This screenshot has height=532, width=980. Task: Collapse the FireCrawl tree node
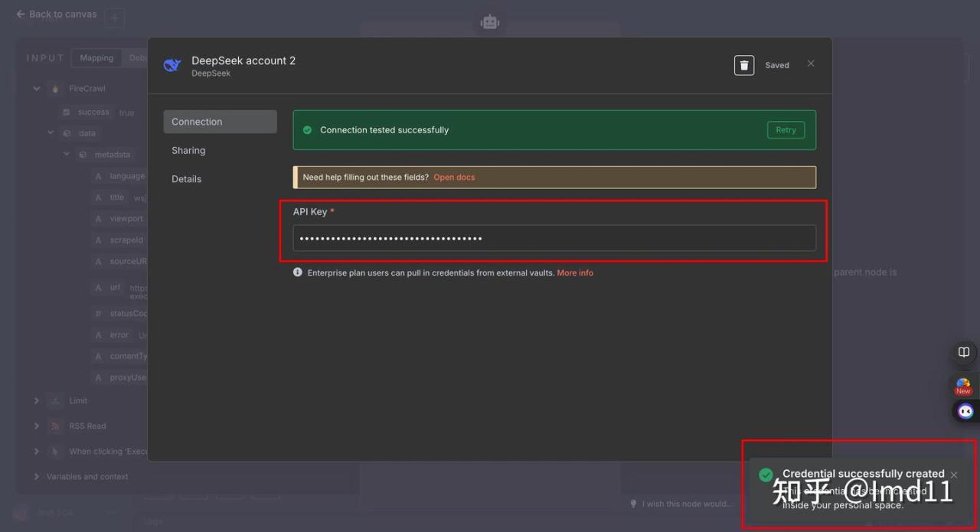coord(36,89)
